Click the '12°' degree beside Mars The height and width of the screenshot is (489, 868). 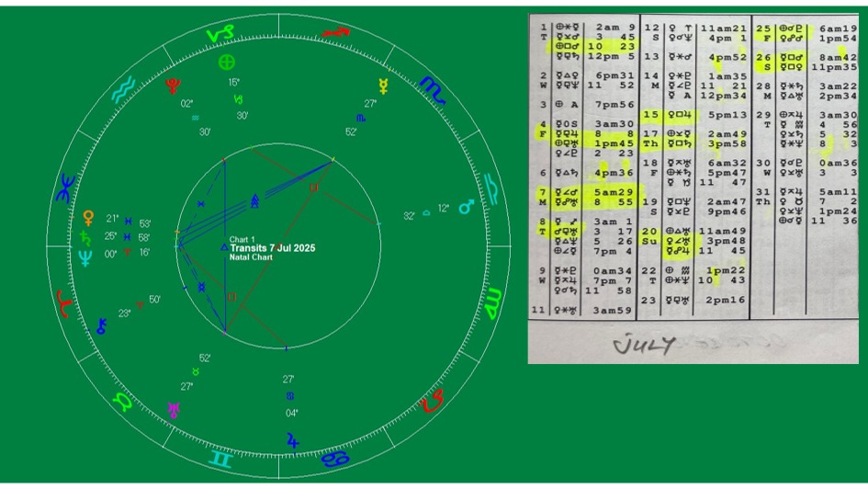click(x=444, y=209)
